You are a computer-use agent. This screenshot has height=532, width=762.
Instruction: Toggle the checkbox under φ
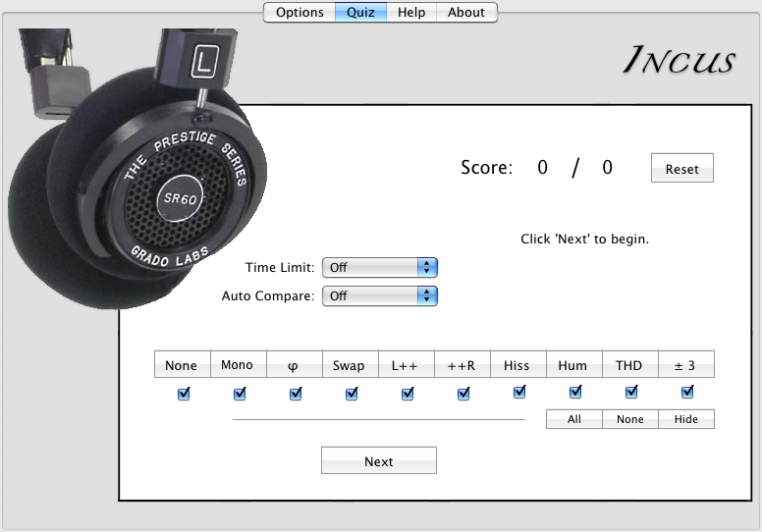296,394
